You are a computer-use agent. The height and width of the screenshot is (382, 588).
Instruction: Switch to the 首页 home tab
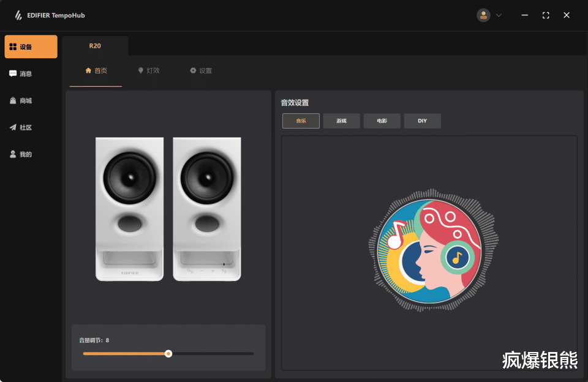[x=96, y=71]
